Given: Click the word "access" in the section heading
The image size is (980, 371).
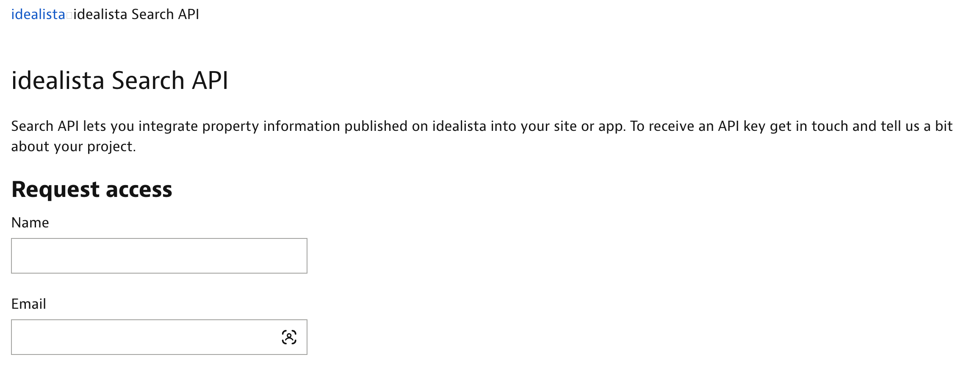Looking at the screenshot, I should pyautogui.click(x=139, y=189).
